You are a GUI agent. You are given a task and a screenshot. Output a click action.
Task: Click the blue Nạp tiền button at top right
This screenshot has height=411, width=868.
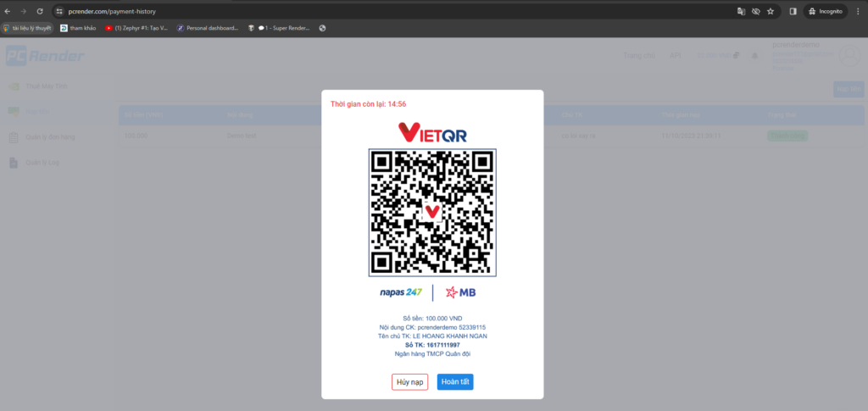click(x=849, y=89)
